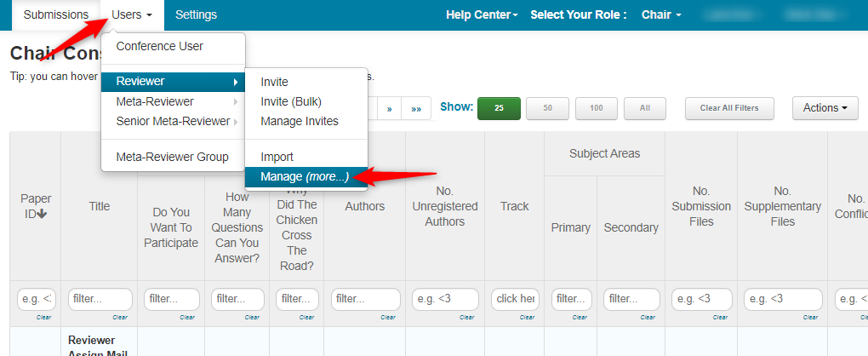Open the Actions dropdown

click(x=825, y=108)
